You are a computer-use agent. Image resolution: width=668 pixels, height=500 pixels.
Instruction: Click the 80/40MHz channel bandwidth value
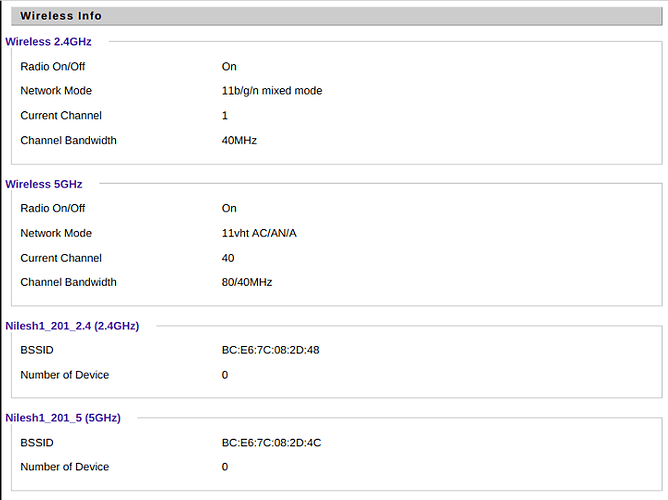(247, 282)
